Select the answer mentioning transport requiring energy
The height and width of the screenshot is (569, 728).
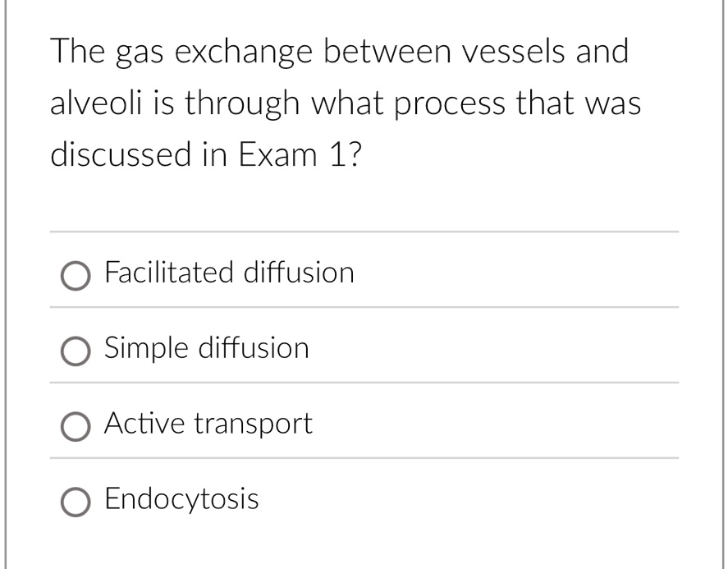point(208,424)
